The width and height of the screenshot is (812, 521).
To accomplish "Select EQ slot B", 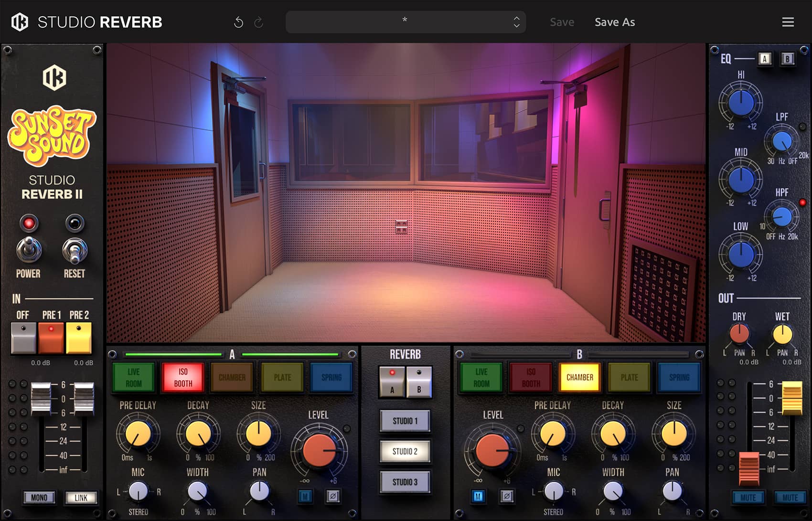I will coord(787,59).
